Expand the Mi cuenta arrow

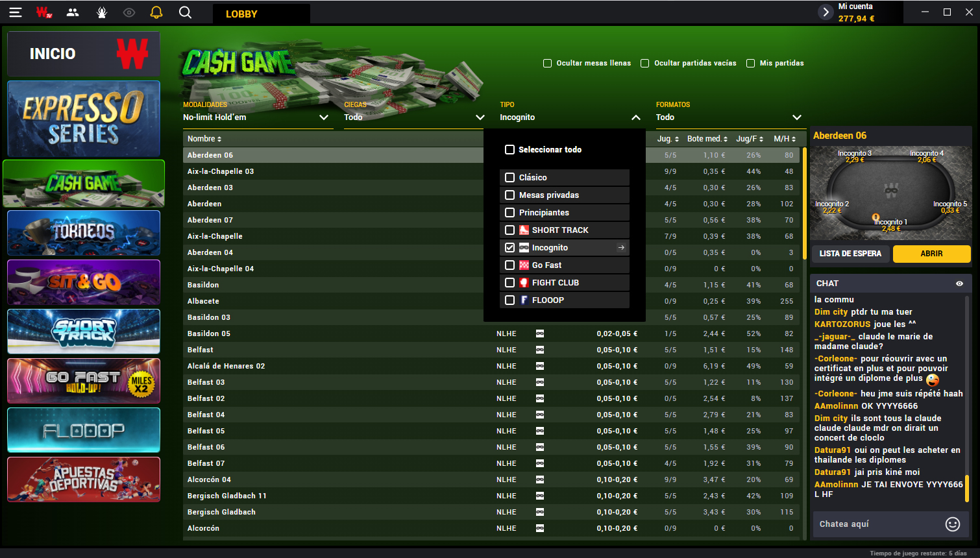tap(826, 12)
